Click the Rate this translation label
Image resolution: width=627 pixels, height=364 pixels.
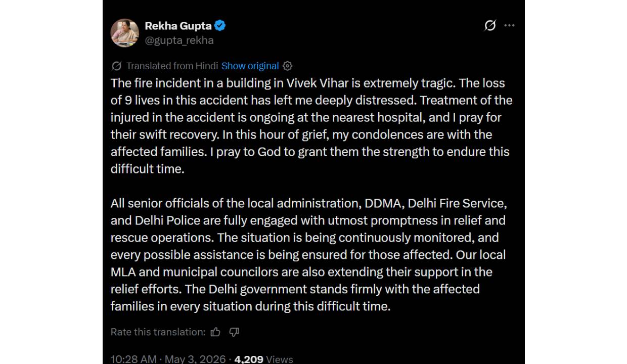tap(158, 332)
